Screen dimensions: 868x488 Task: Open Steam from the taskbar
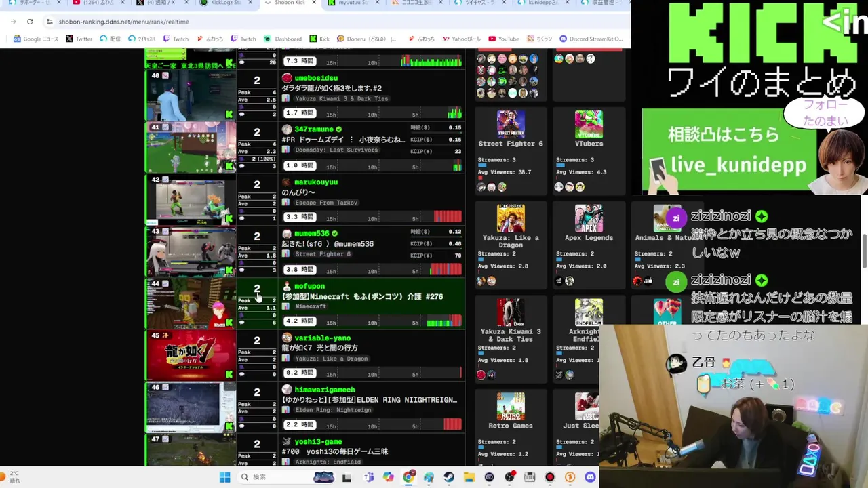click(449, 477)
